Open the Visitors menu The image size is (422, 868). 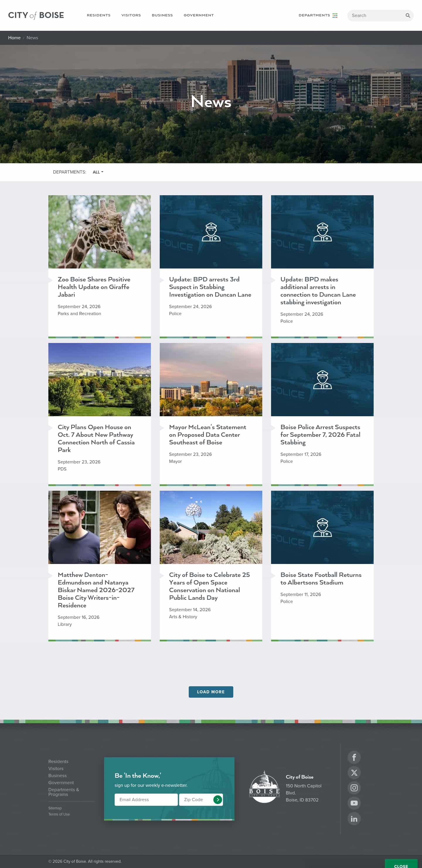131,16
